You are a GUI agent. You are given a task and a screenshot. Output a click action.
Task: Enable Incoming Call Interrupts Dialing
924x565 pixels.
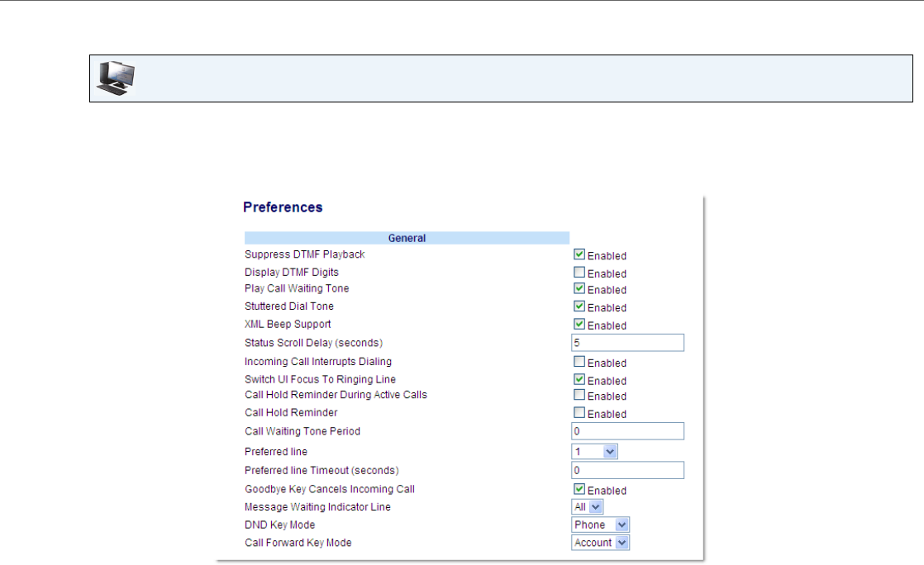pos(579,362)
